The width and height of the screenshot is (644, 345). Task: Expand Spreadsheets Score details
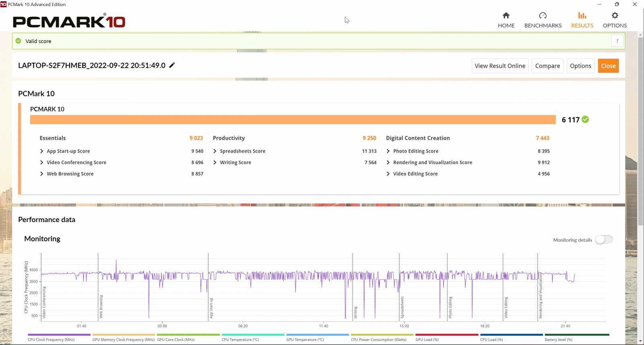click(x=215, y=151)
